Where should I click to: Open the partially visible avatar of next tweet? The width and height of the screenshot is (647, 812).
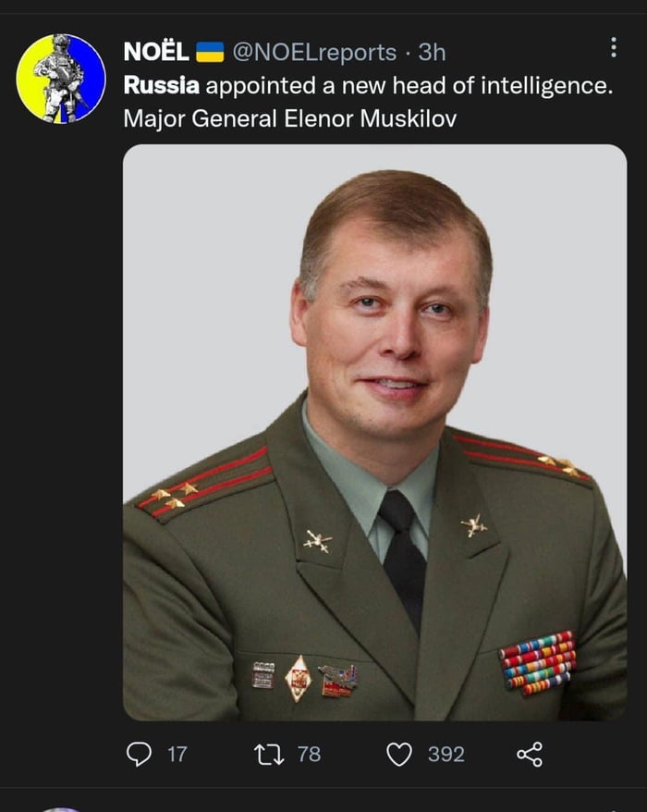point(61,809)
